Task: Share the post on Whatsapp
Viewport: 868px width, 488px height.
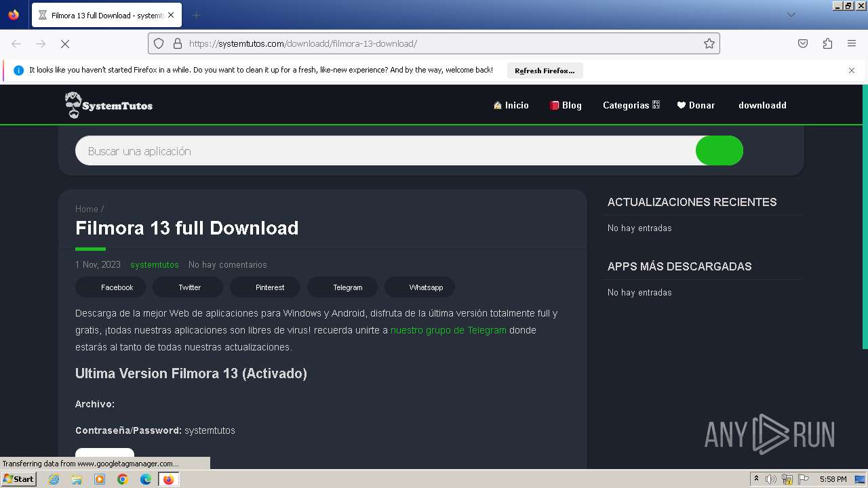Action: pyautogui.click(x=420, y=287)
